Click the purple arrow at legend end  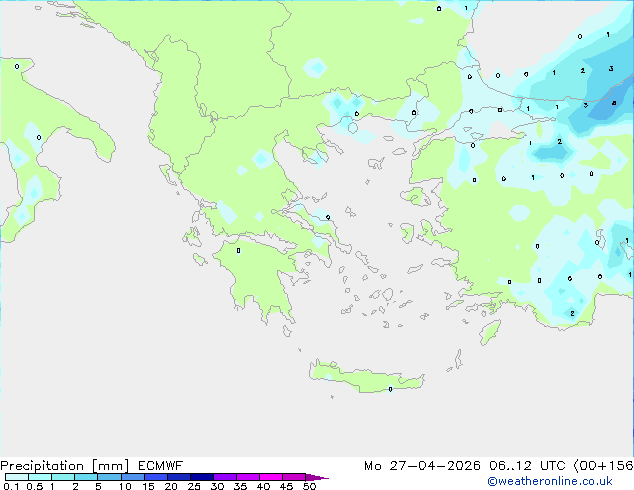[317, 477]
